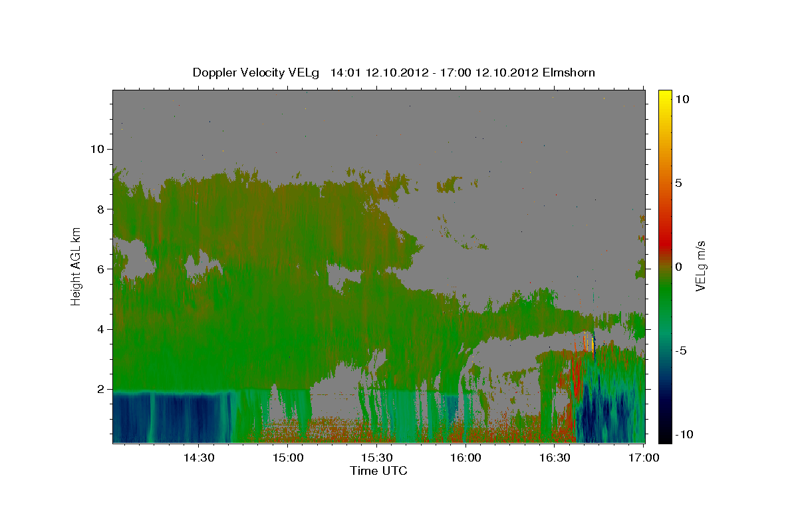The height and width of the screenshot is (532, 798).
Task: Click the 16:00 time tick label
Action: 465,458
